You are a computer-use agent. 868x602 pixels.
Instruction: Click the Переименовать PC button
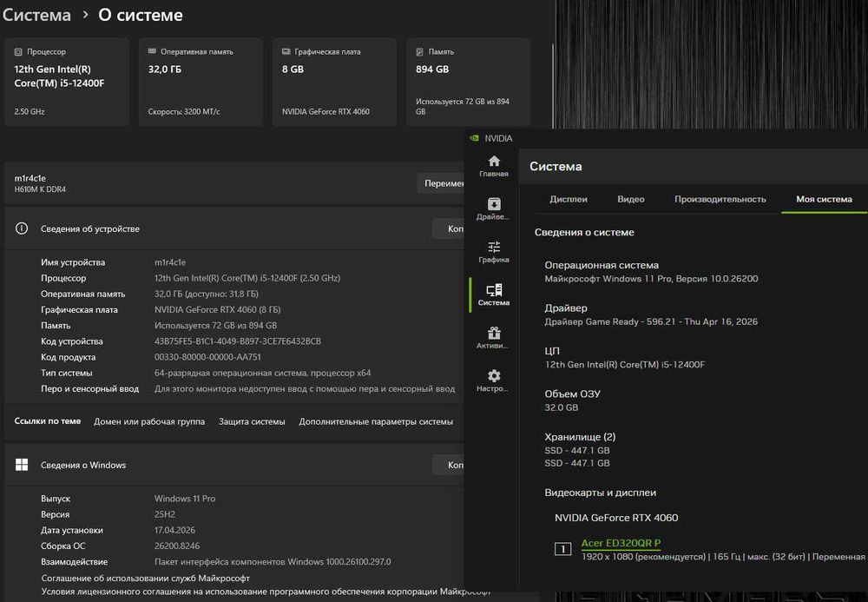tap(443, 183)
